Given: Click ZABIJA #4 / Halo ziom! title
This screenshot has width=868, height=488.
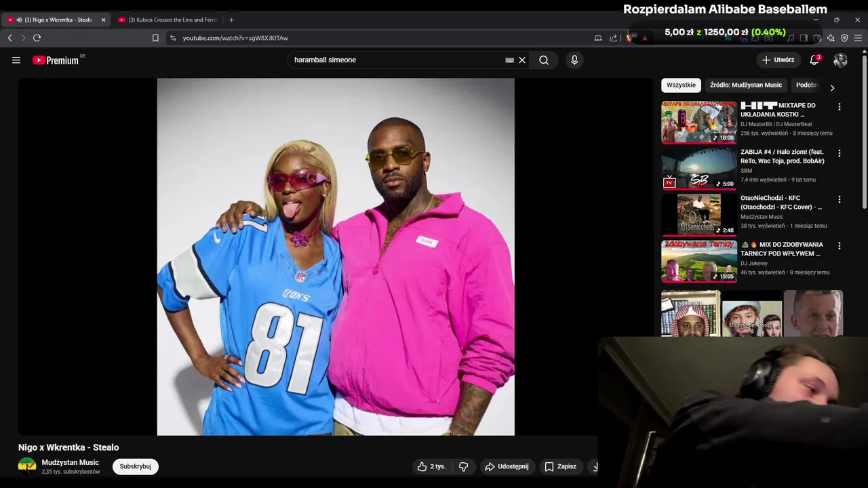Looking at the screenshot, I should point(783,157).
